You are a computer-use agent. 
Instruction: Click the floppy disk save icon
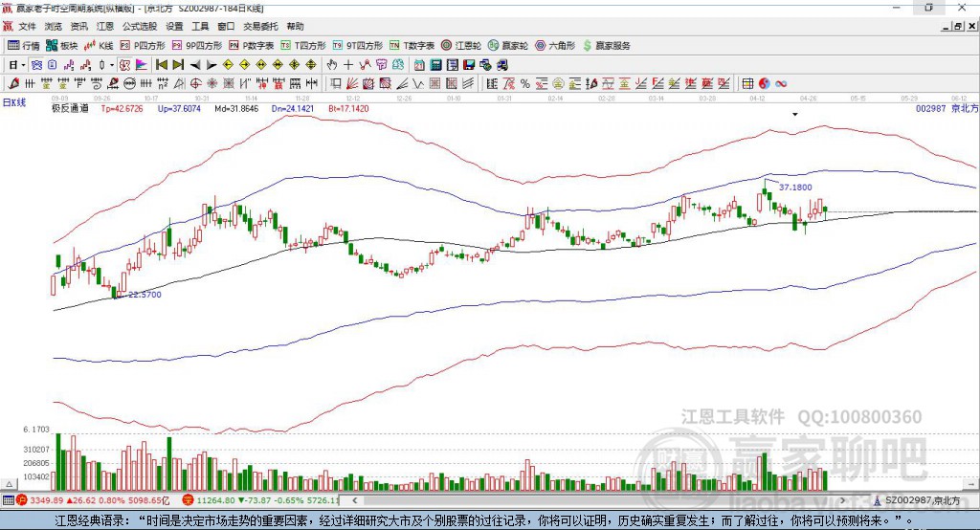click(469, 65)
